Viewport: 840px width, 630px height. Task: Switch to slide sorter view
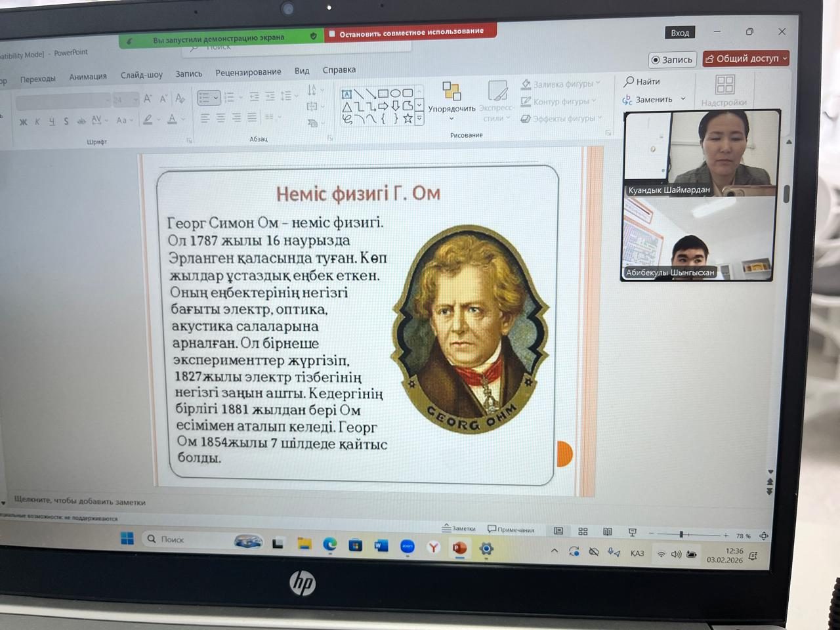(583, 532)
